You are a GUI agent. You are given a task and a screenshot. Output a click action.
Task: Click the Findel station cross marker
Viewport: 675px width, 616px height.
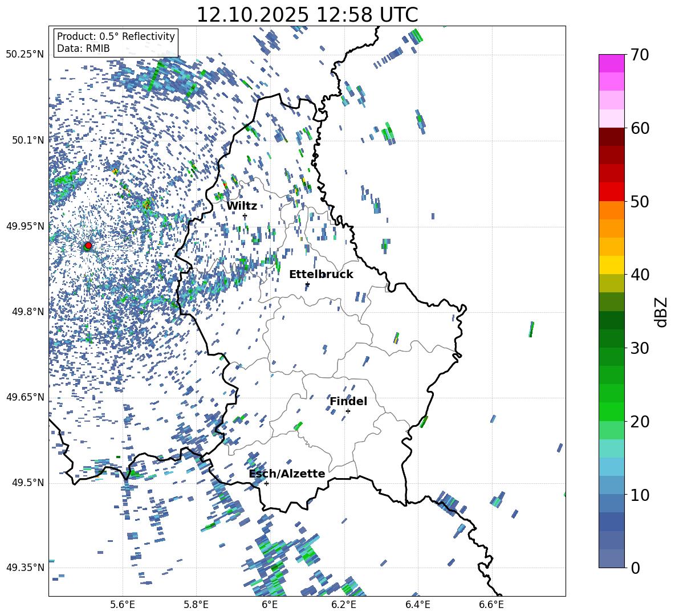click(348, 411)
